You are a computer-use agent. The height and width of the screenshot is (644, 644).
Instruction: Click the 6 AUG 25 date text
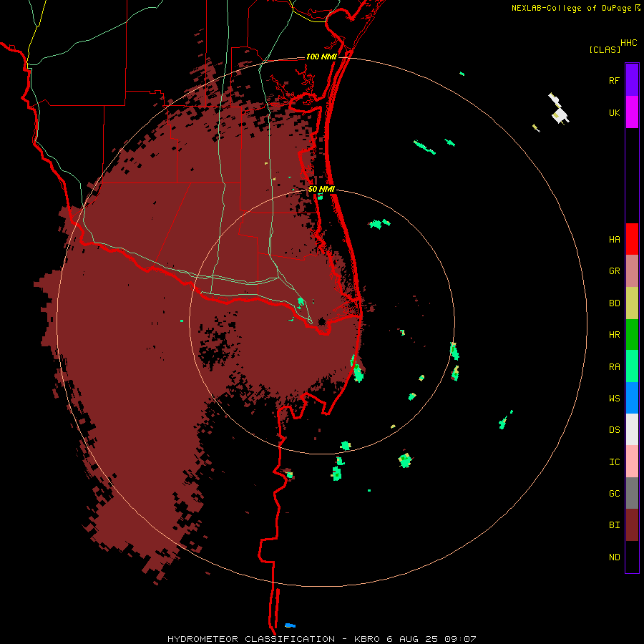click(x=413, y=639)
